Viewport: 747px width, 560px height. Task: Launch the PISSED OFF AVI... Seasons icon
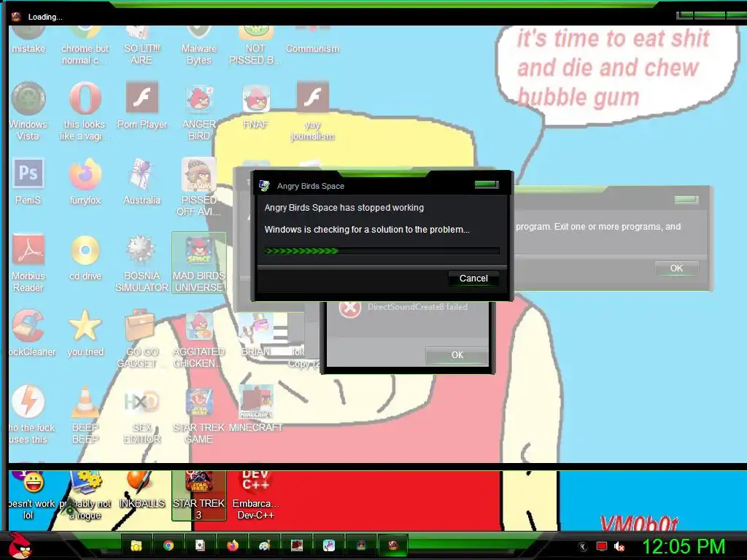click(199, 187)
